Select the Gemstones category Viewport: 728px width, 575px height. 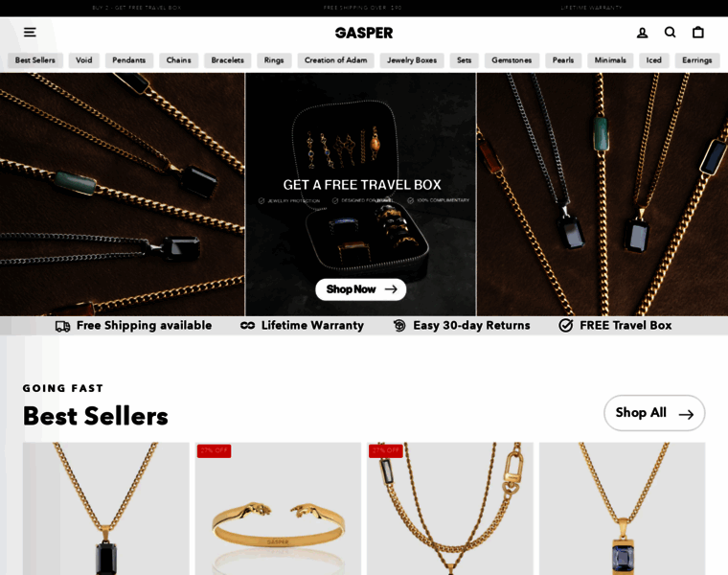pos(512,60)
